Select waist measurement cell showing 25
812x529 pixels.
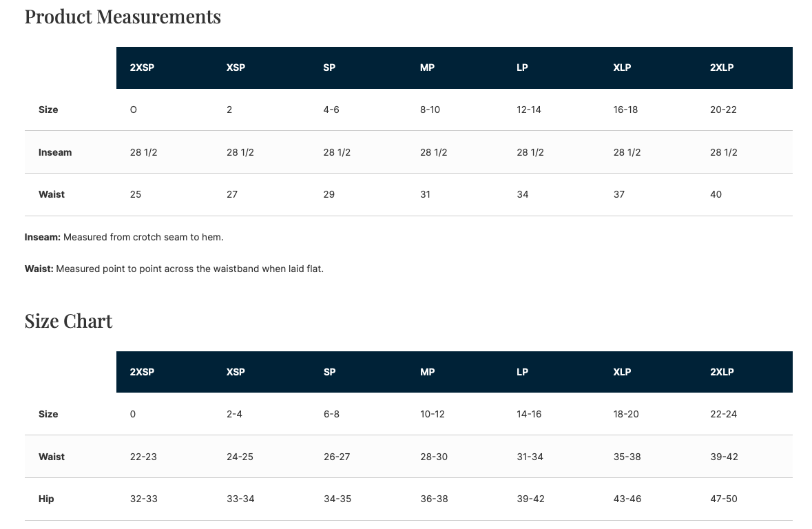(136, 194)
